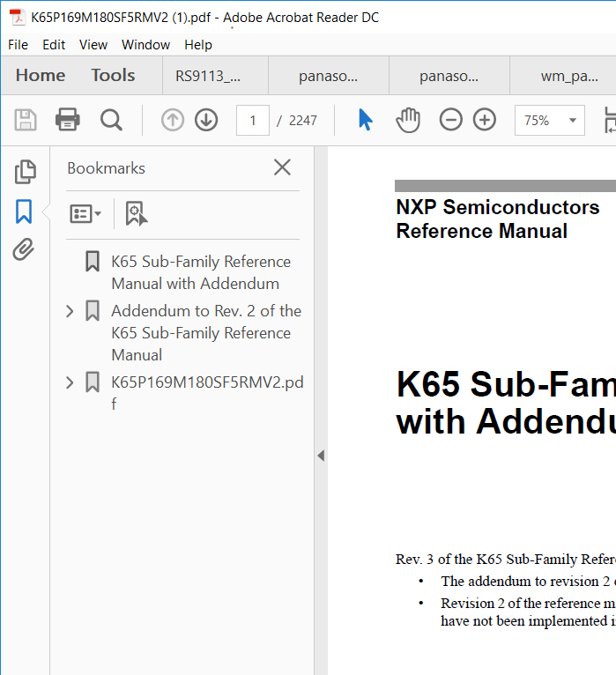Screen dimensions: 616x675
Task: Print the document using printer icon
Action: click(68, 120)
